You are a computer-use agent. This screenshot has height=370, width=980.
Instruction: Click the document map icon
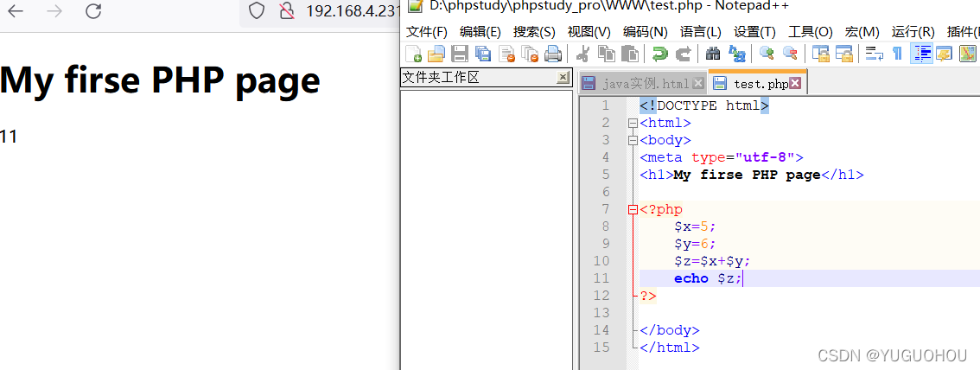pyautogui.click(x=968, y=54)
